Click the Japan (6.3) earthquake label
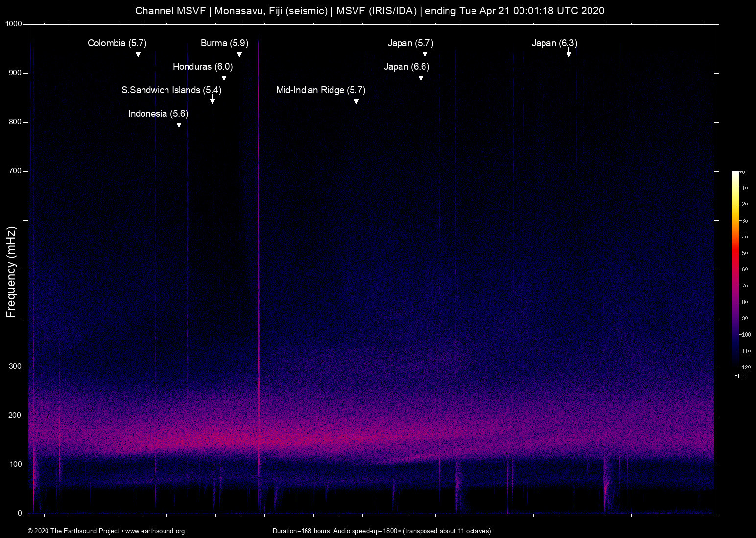The image size is (756, 538). 554,43
